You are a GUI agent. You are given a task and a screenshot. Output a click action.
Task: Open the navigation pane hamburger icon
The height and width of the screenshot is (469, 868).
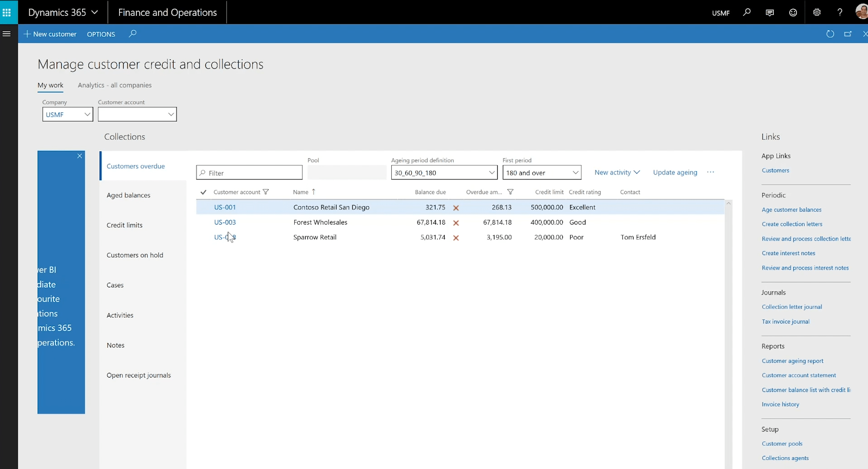click(7, 34)
